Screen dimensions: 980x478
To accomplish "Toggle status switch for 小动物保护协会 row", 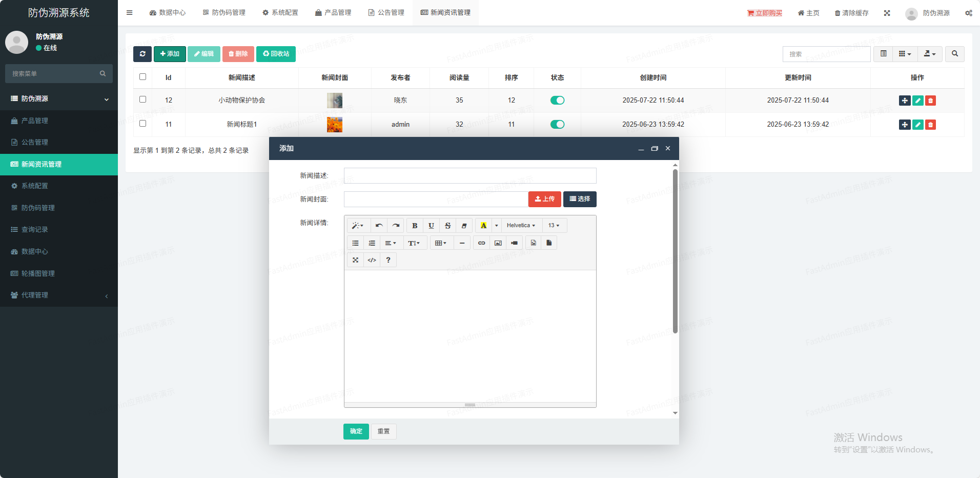I will (557, 101).
